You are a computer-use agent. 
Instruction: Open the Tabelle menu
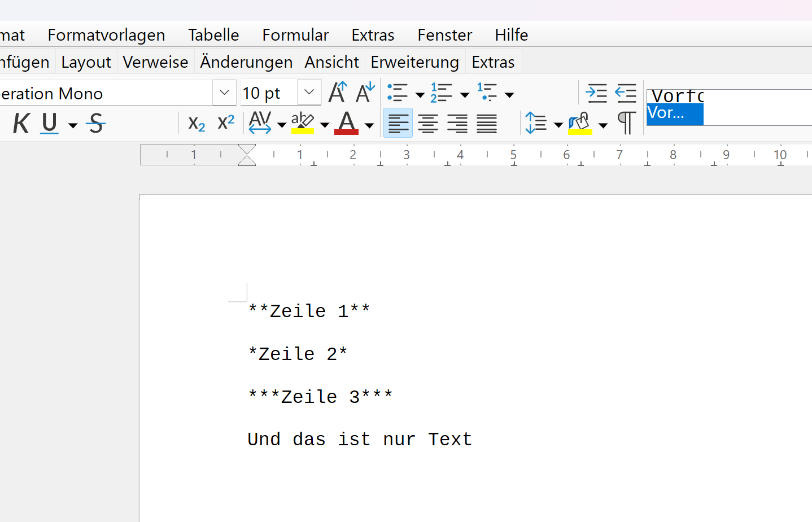click(213, 35)
